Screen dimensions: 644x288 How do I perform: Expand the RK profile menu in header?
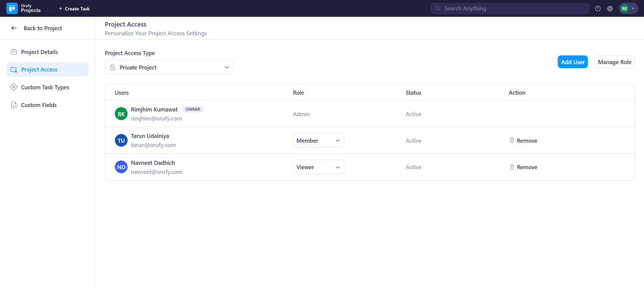pyautogui.click(x=628, y=9)
